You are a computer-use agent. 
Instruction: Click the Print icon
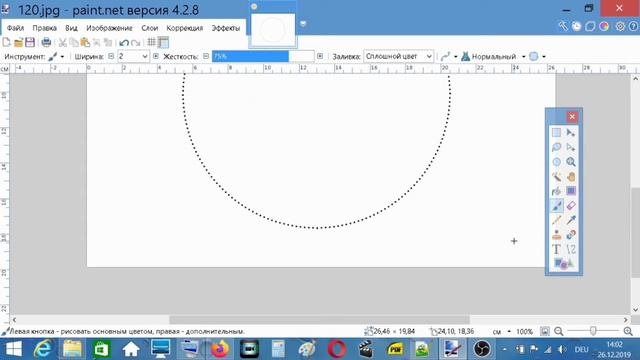[x=46, y=42]
